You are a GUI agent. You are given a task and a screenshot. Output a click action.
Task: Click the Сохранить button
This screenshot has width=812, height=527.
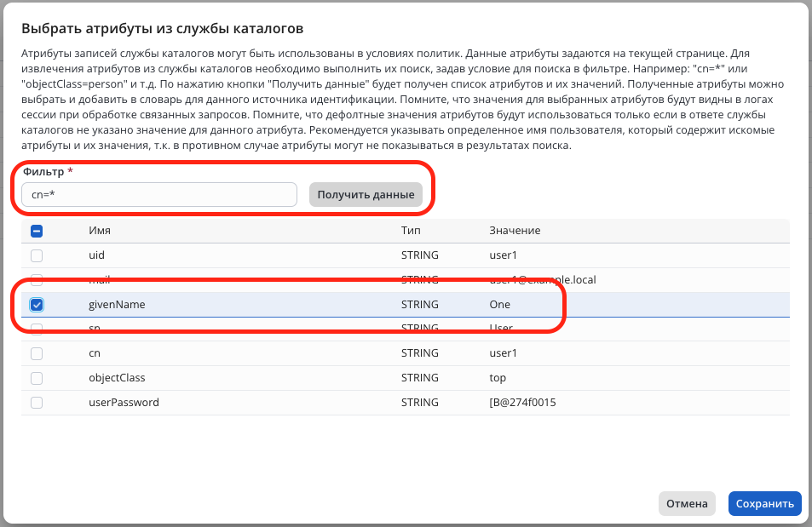pos(764,504)
